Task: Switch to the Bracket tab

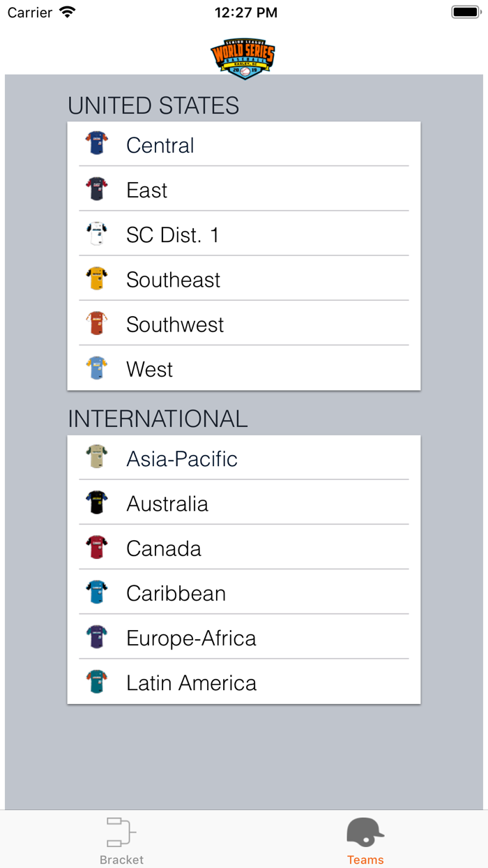Action: click(x=121, y=840)
